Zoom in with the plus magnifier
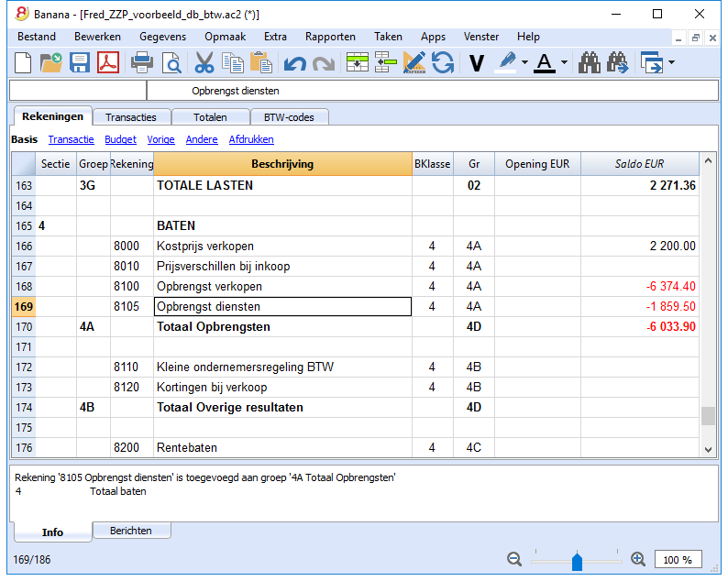 point(638,559)
